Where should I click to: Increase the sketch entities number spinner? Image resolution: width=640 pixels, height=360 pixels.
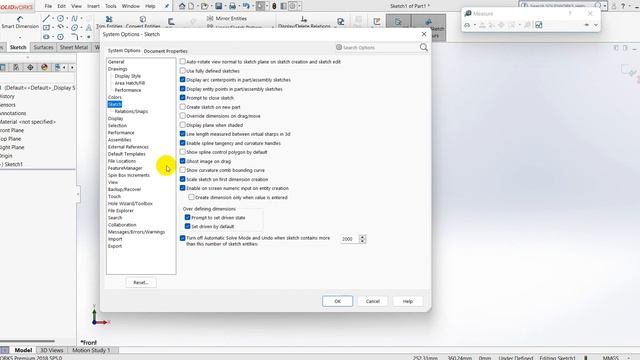[x=362, y=237]
